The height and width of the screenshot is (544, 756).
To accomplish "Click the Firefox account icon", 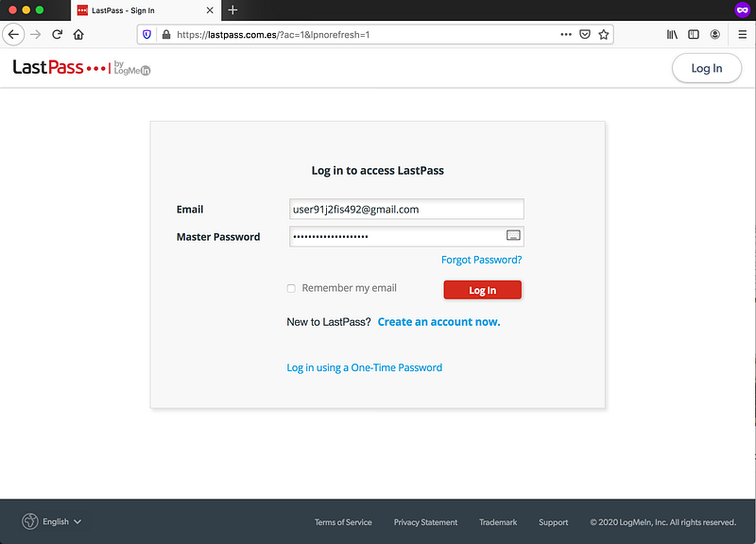I will pos(715,34).
